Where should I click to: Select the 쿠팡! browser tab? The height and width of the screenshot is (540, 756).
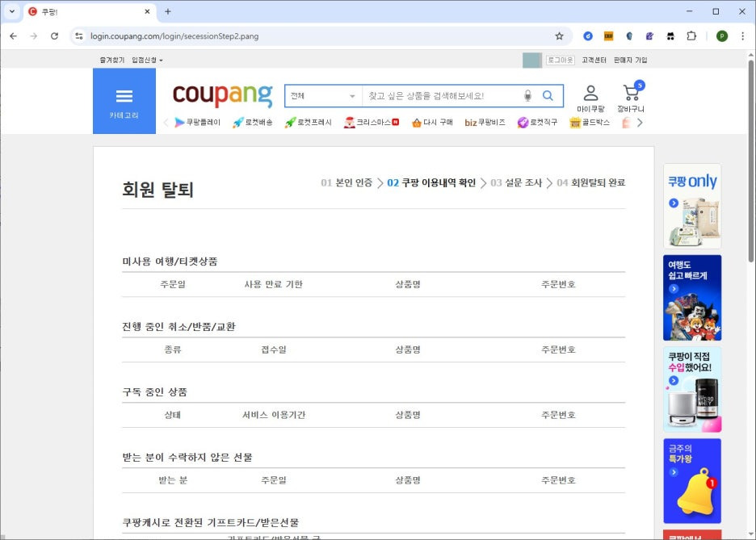89,11
